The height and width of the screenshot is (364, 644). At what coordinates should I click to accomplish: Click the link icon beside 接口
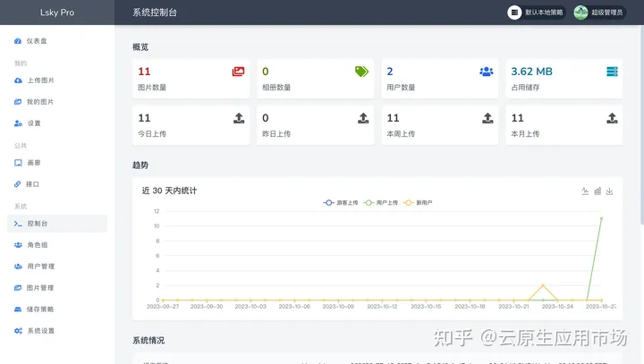17,184
